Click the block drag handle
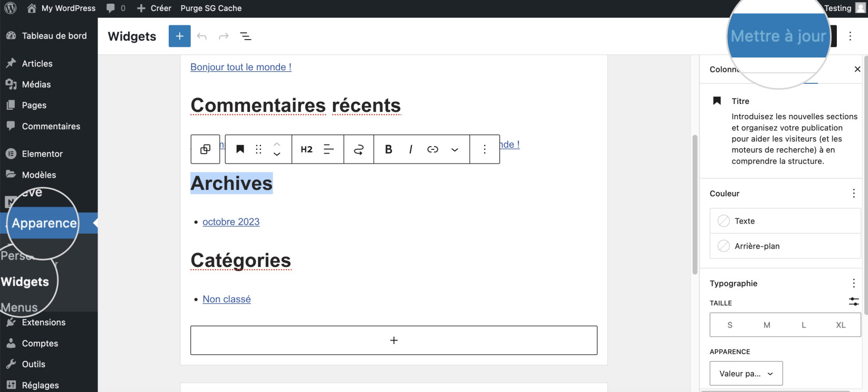Viewport: 868px width, 392px height. (x=258, y=149)
